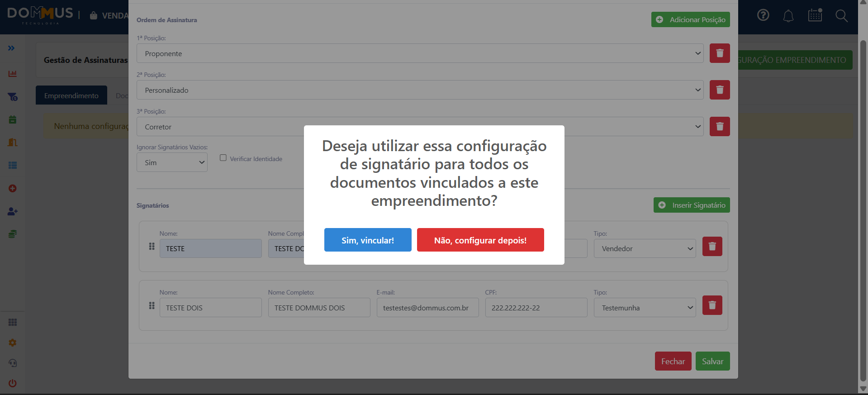868x395 pixels.
Task: Click the green Salvar button
Action: point(712,361)
